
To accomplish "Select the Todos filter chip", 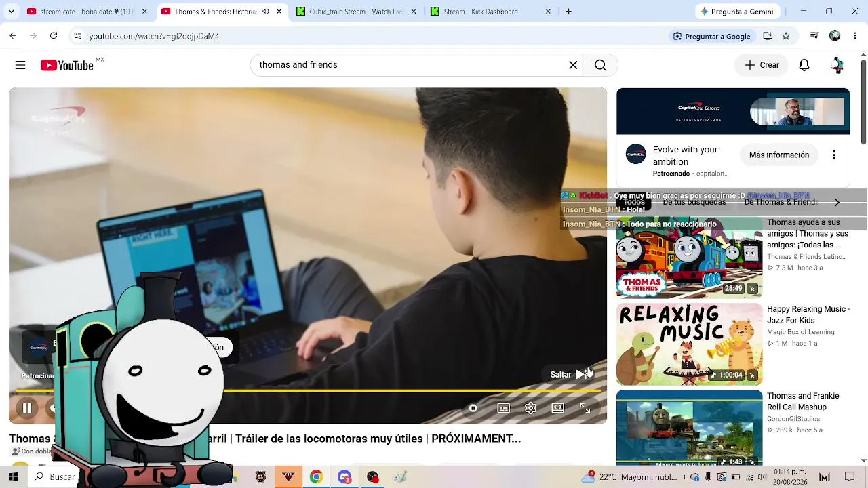I will 633,202.
